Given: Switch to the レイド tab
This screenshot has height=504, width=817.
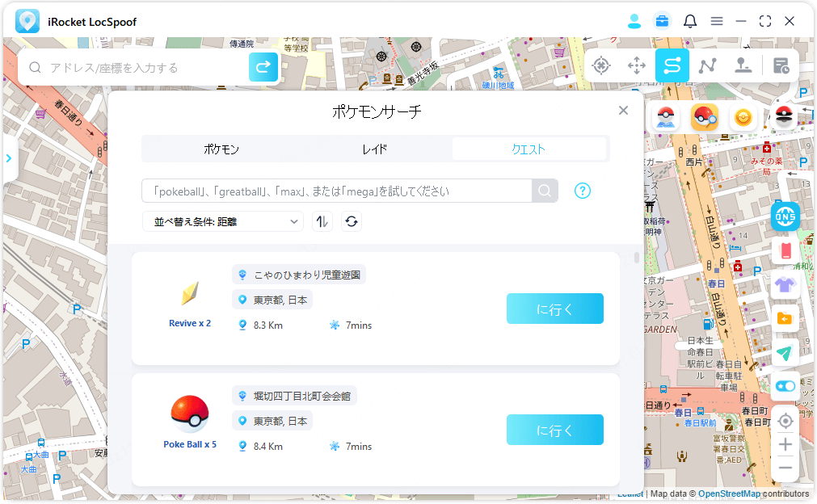Looking at the screenshot, I should coord(375,149).
